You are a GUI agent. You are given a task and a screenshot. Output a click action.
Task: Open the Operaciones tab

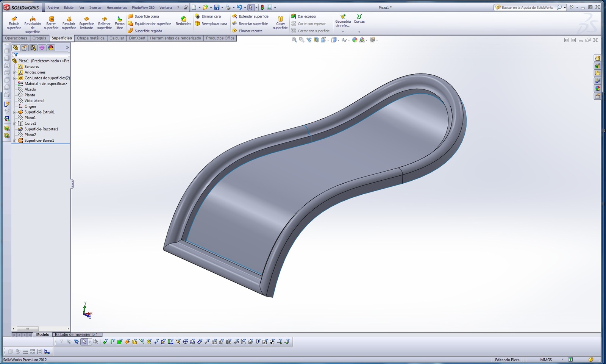(16, 38)
